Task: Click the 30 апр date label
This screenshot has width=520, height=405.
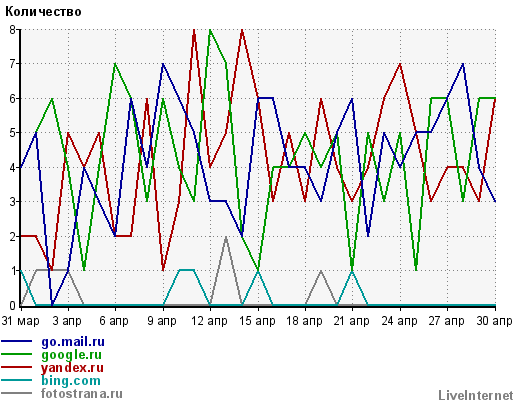Action: click(x=494, y=321)
